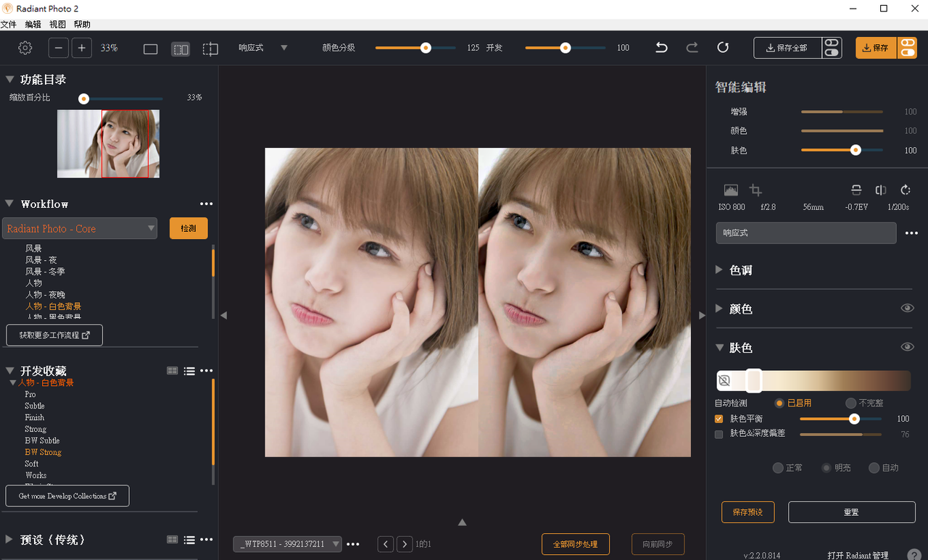The height and width of the screenshot is (560, 928).
Task: Select the 明亮 radio option
Action: click(x=826, y=468)
